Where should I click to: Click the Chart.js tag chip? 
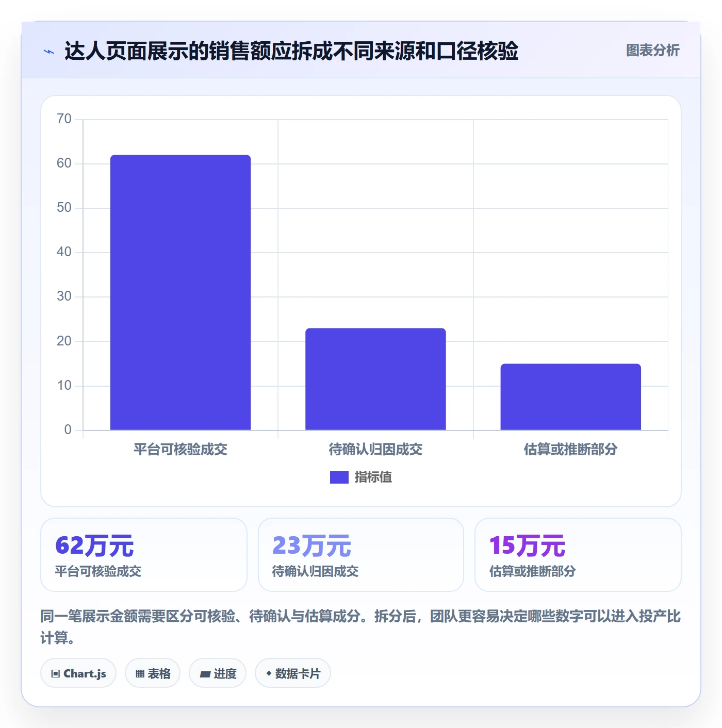[78, 673]
